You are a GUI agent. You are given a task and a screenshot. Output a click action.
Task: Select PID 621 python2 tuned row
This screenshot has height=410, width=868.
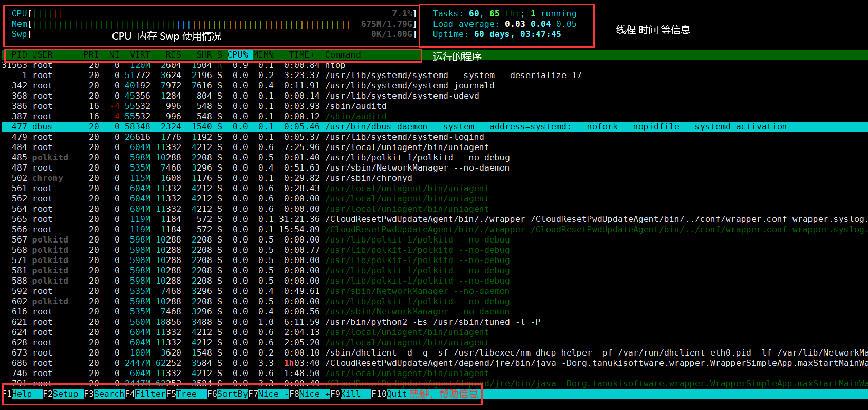click(x=434, y=322)
